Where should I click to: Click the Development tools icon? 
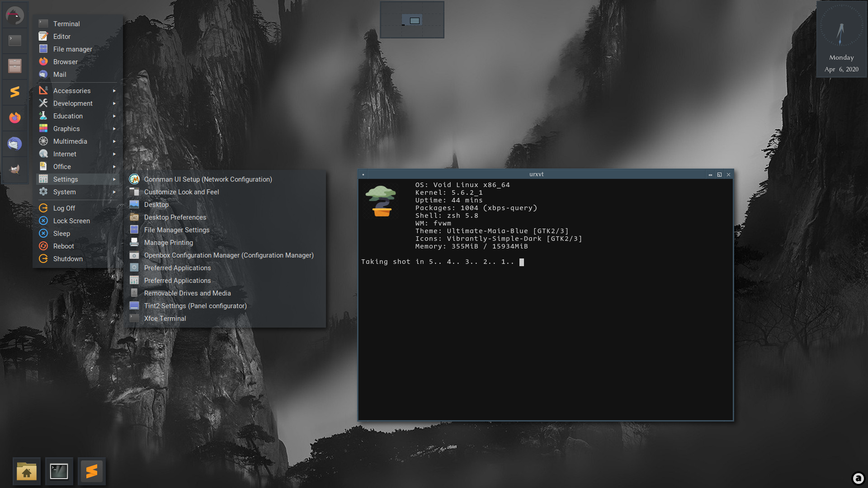pyautogui.click(x=43, y=103)
